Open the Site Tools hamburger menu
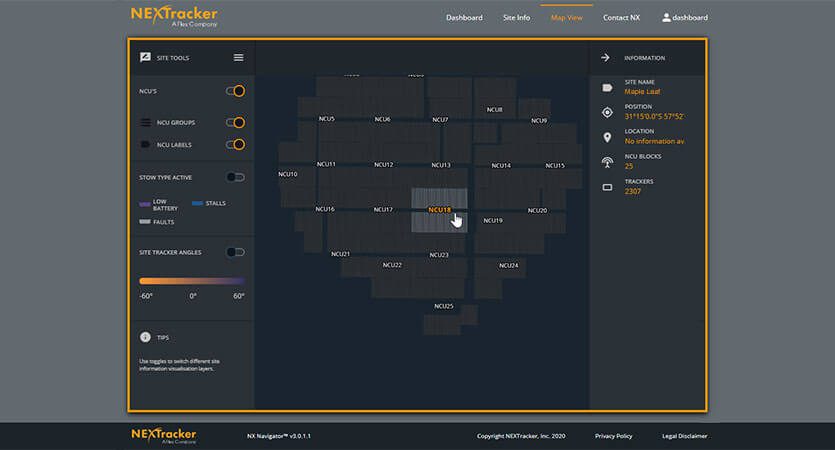The image size is (835, 450). coord(239,58)
